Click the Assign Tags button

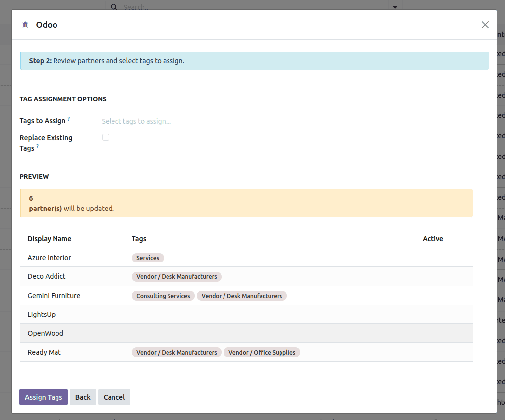point(43,397)
